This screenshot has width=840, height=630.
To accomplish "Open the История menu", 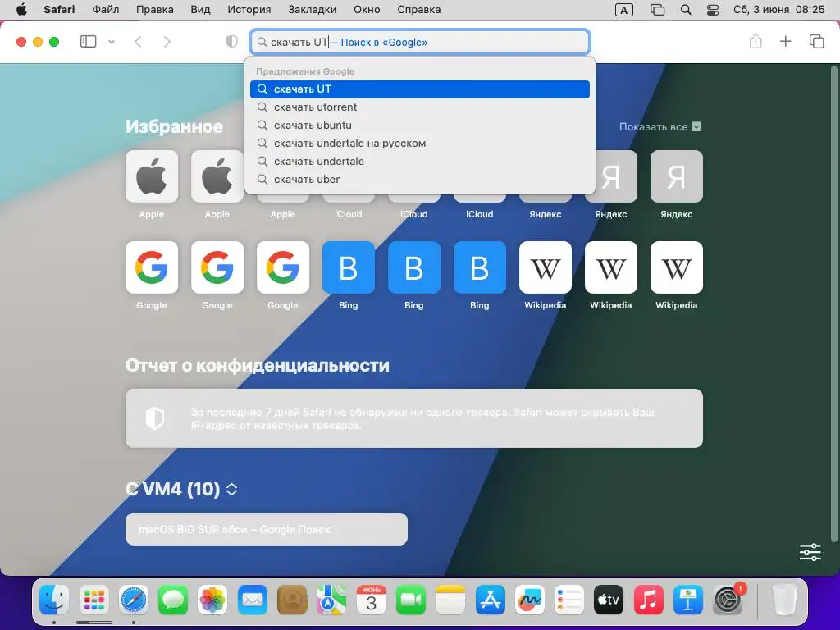I will (249, 10).
